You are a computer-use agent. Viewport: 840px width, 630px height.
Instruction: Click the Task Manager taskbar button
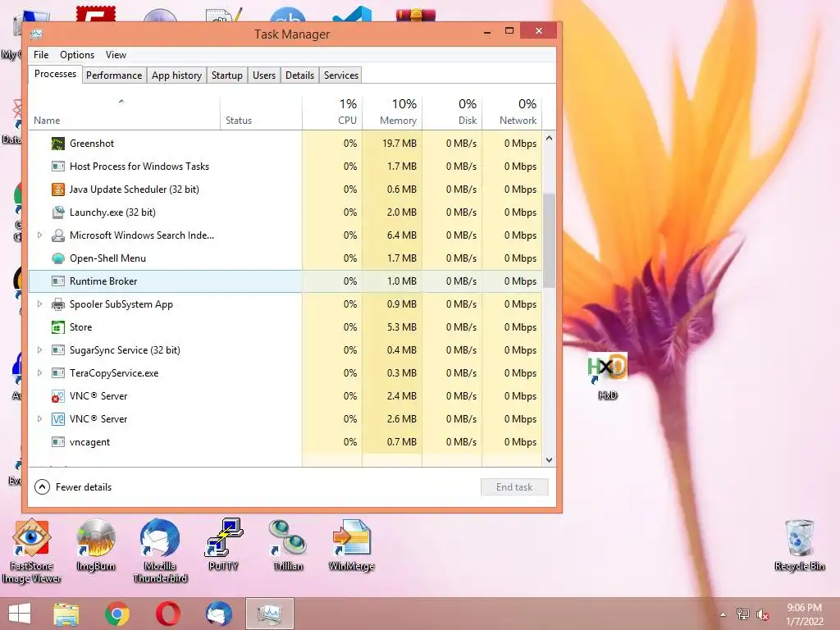click(269, 614)
